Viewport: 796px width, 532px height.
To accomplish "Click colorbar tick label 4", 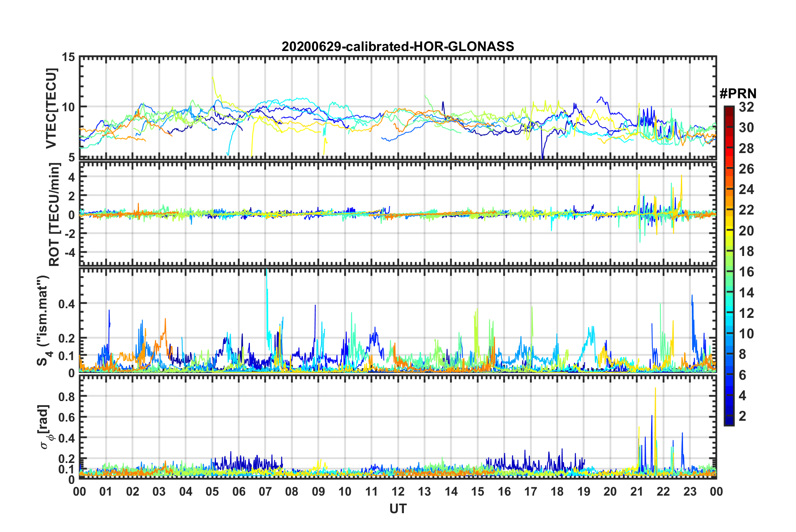I will (x=742, y=396).
